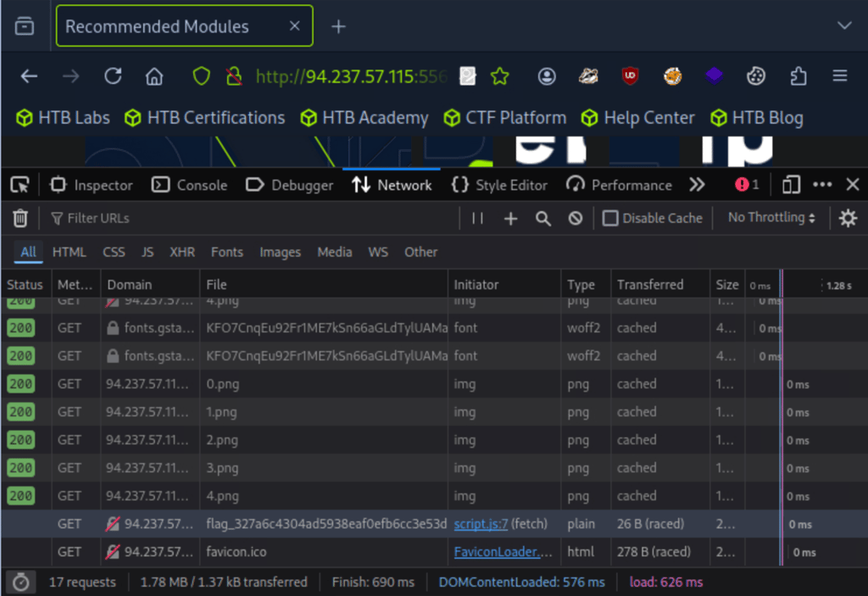Screen dimensions: 868x596
Task: Activate the element picker tool
Action: [20, 185]
